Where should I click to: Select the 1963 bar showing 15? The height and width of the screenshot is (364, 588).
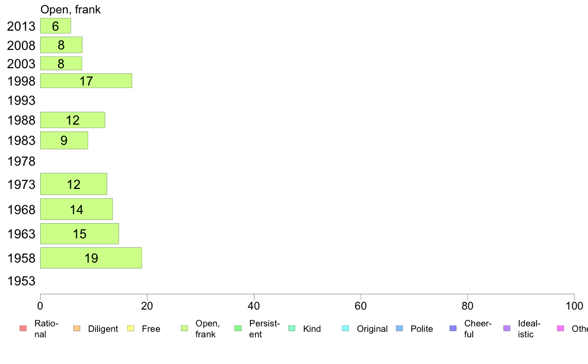pyautogui.click(x=80, y=233)
